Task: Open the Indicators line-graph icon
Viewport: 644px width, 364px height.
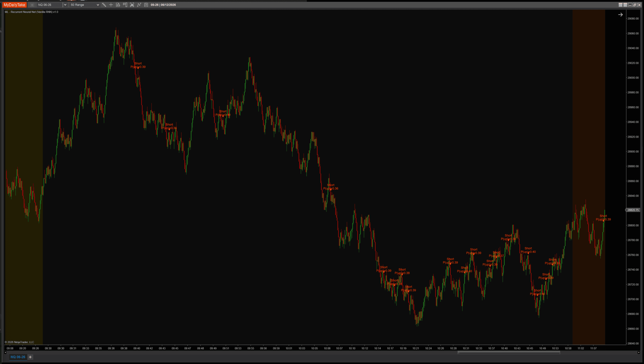Action: pyautogui.click(x=139, y=5)
